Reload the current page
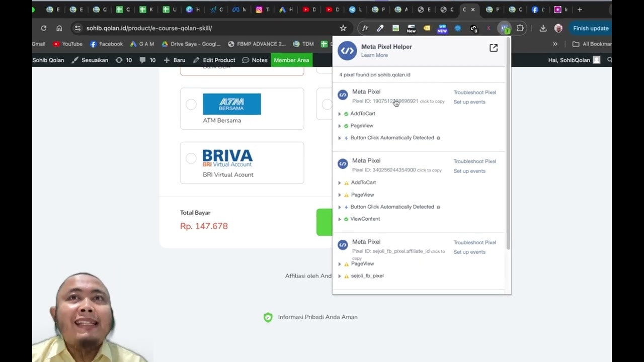644x362 pixels. point(44,28)
